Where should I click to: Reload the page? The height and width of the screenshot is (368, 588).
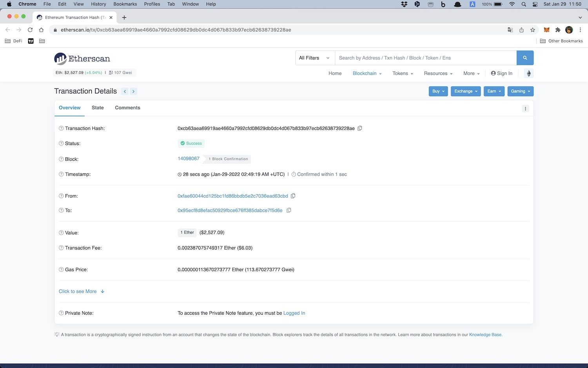(x=30, y=30)
